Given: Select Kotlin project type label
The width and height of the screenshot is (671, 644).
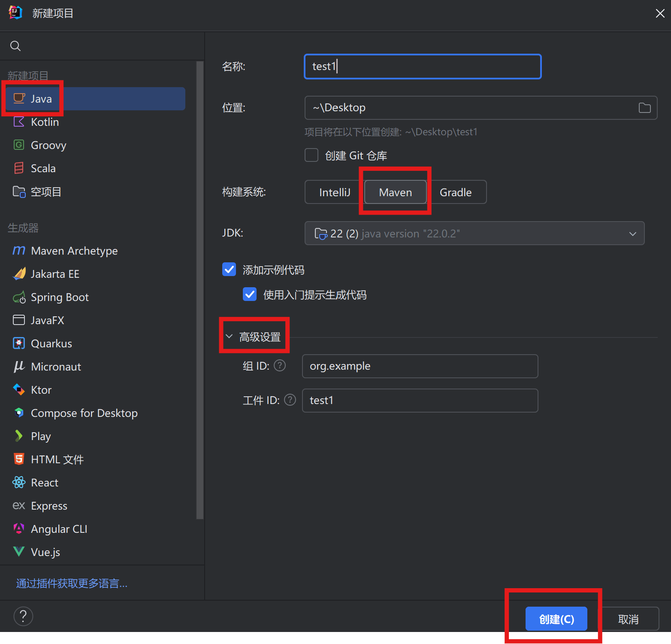Looking at the screenshot, I should pyautogui.click(x=45, y=122).
